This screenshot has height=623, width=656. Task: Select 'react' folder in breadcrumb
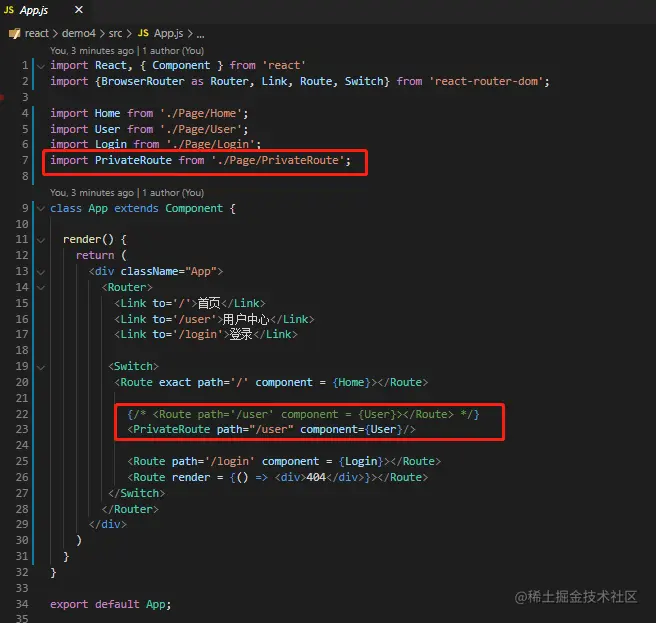pyautogui.click(x=36, y=33)
